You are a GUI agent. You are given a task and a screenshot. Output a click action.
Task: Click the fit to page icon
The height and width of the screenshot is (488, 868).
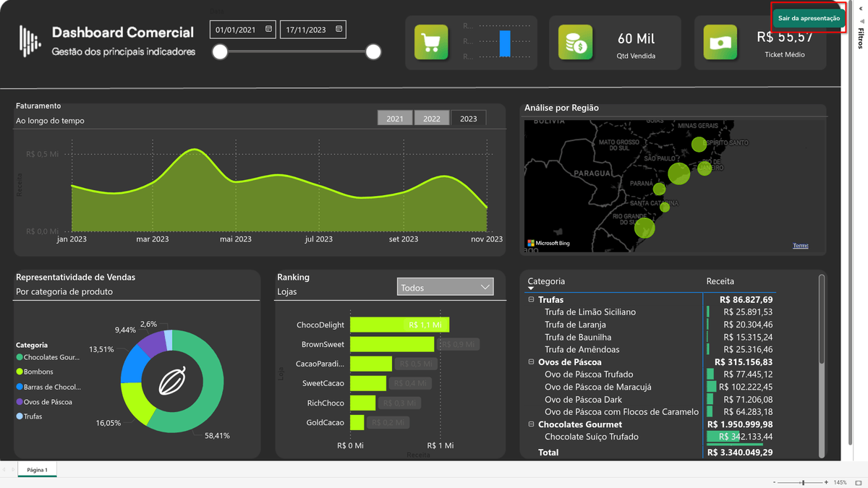coord(859,482)
